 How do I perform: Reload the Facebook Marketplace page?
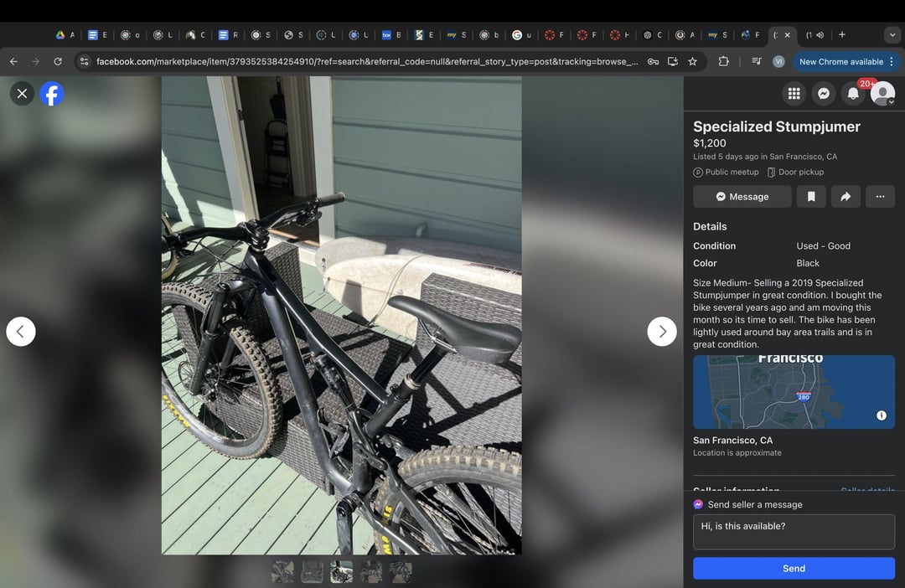coord(58,61)
